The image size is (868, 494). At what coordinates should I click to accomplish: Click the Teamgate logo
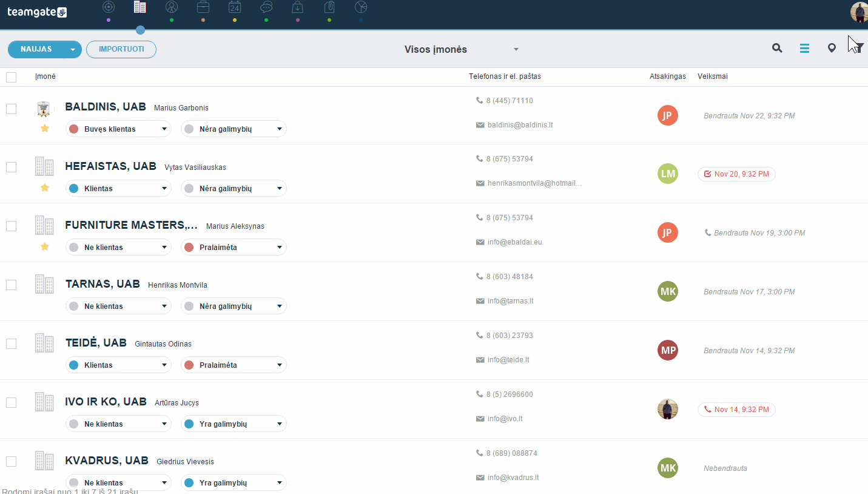(37, 12)
